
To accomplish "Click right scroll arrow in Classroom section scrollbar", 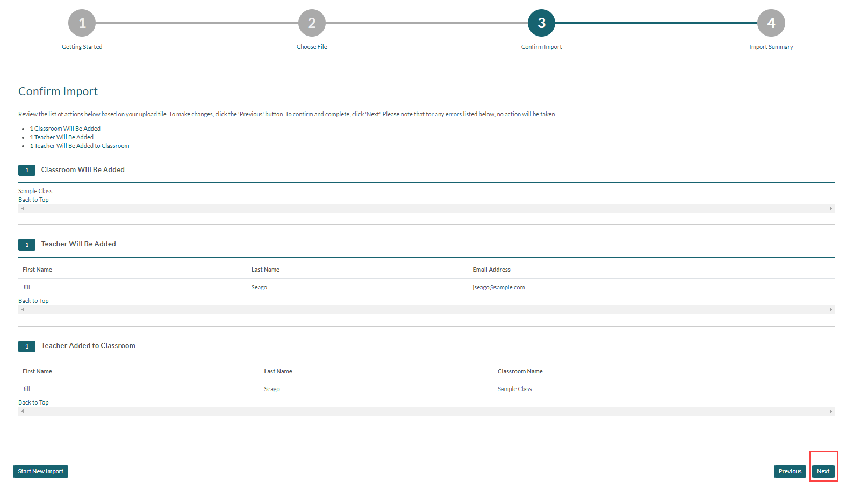I will 830,209.
